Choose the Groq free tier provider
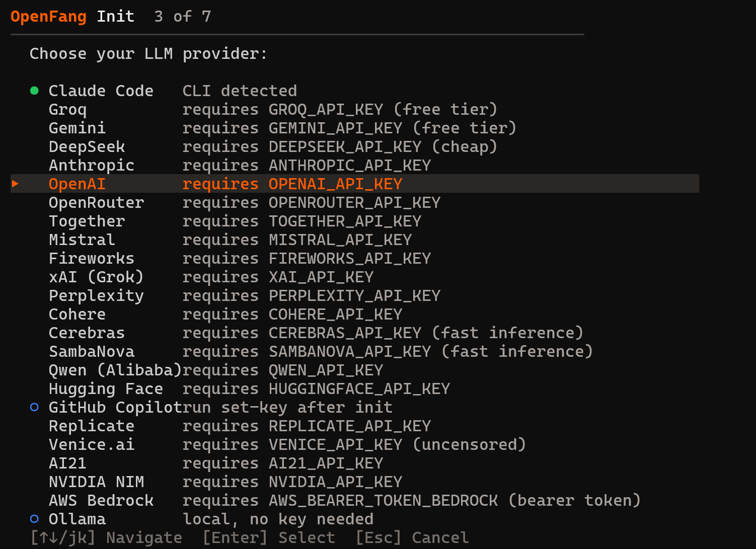 coord(67,109)
